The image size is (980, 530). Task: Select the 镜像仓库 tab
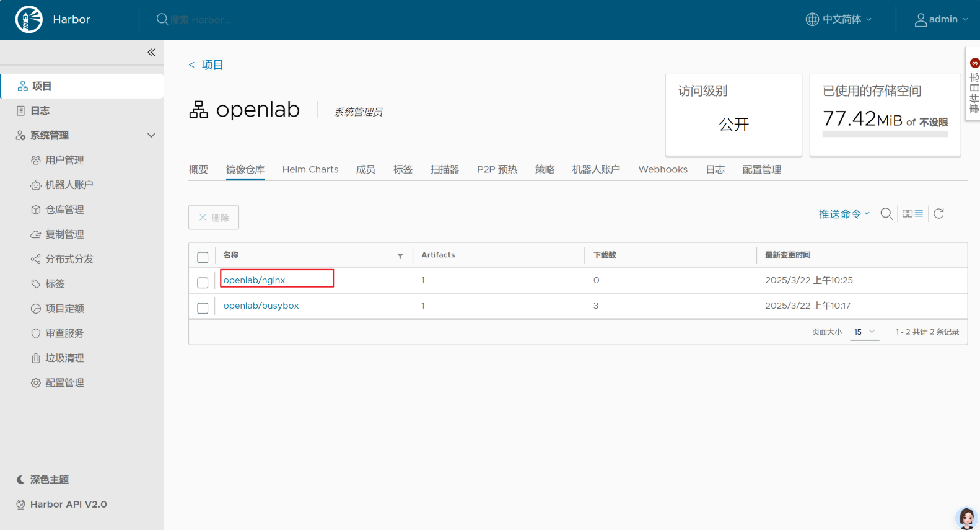click(x=245, y=169)
